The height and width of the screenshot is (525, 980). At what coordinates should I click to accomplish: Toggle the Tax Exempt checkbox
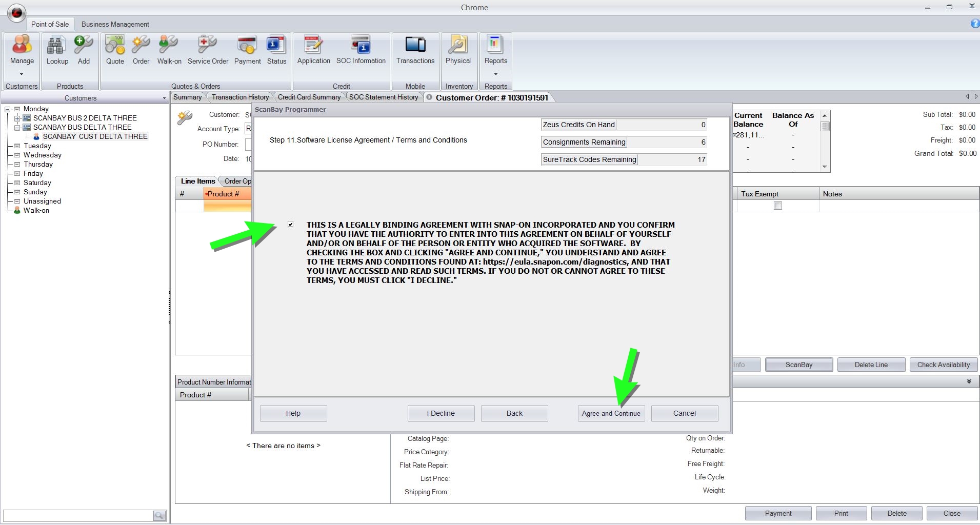coord(778,206)
